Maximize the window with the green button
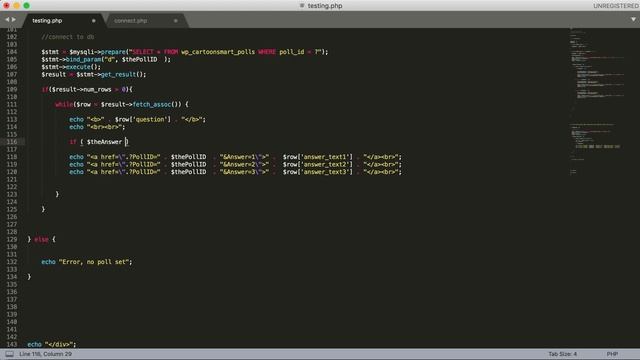 tap(27, 5)
